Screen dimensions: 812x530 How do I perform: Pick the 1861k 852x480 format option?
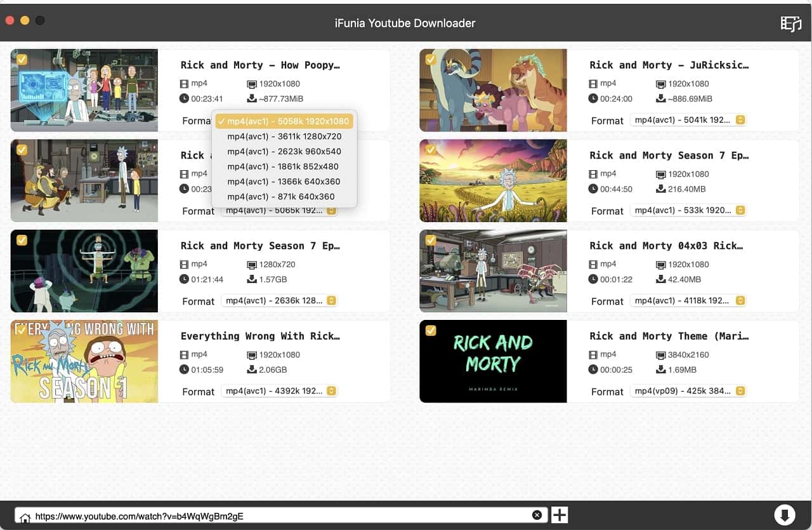[282, 166]
